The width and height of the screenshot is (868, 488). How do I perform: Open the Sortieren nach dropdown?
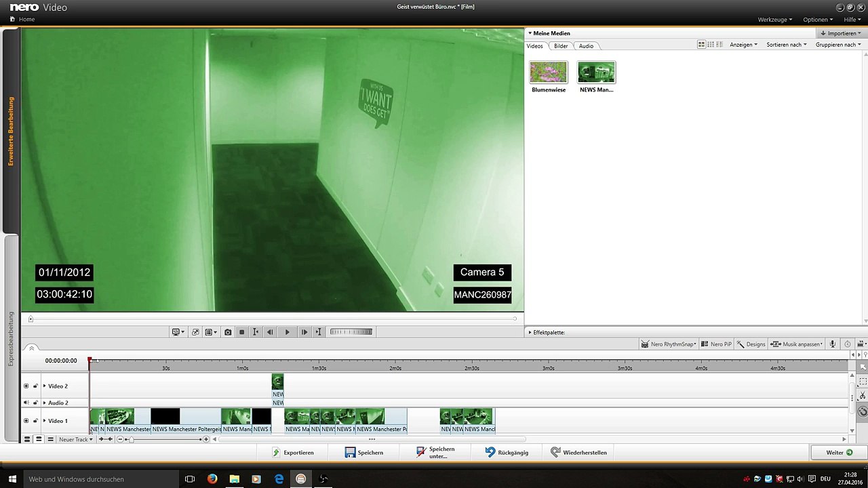point(786,45)
